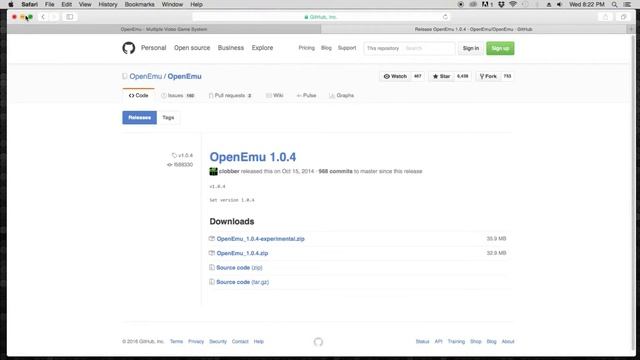This screenshot has width=640, height=360.
Task: Open the Window menu
Action: [x=172, y=4]
